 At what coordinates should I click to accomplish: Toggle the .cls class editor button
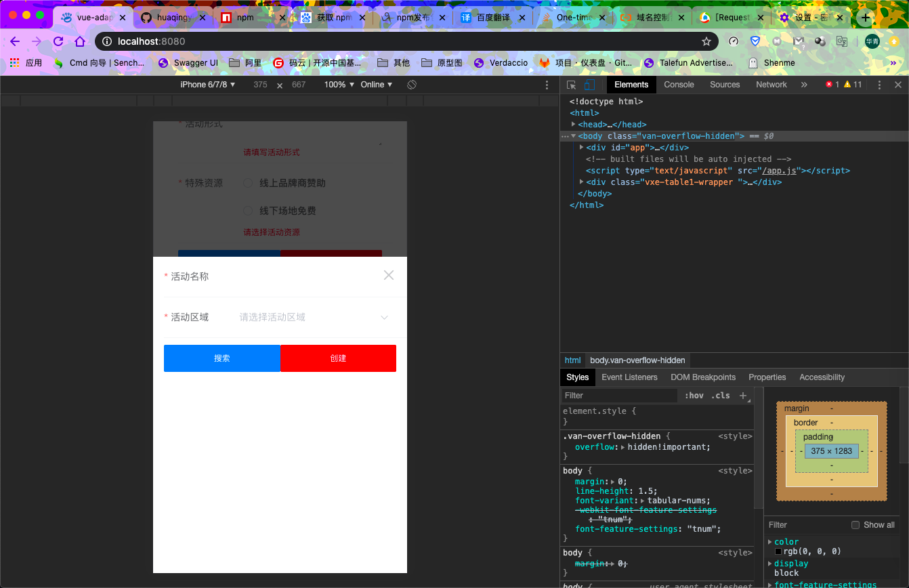coord(721,396)
